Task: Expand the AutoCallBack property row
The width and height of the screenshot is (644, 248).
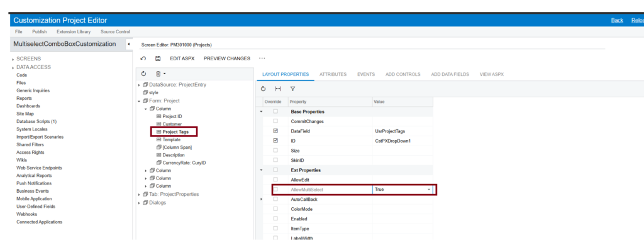Action: point(261,199)
